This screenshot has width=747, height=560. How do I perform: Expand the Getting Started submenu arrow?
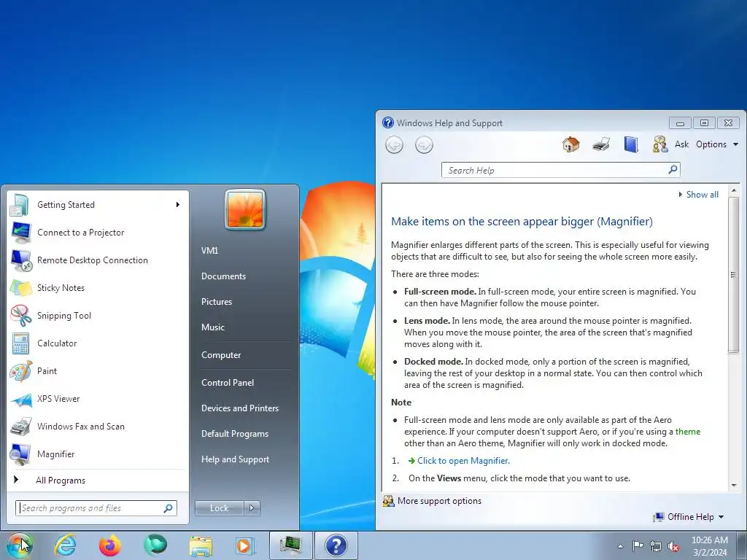click(178, 205)
